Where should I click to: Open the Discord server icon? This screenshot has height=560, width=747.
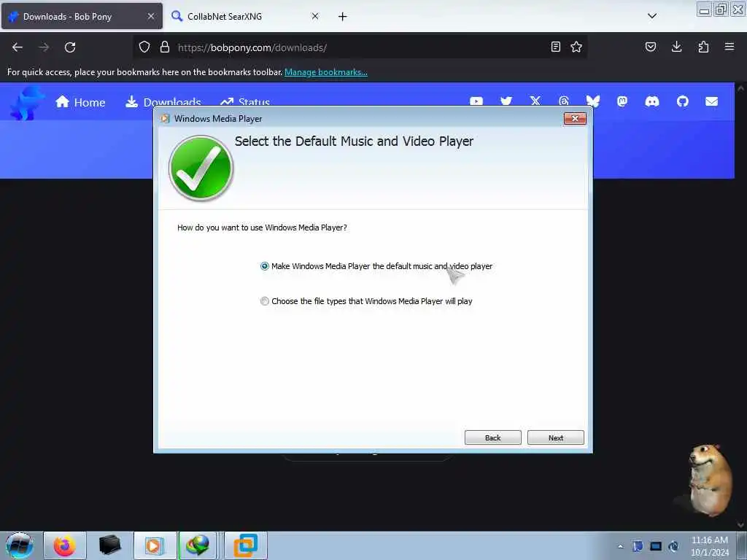pos(651,101)
